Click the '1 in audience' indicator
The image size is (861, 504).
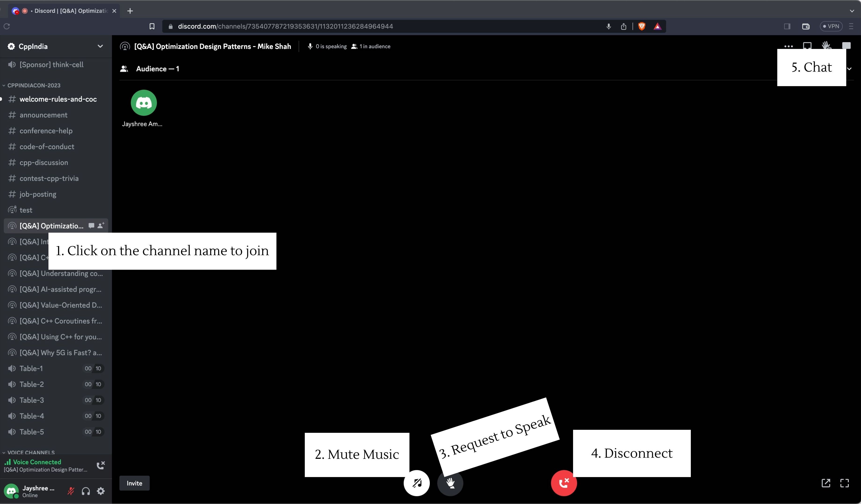tap(371, 46)
